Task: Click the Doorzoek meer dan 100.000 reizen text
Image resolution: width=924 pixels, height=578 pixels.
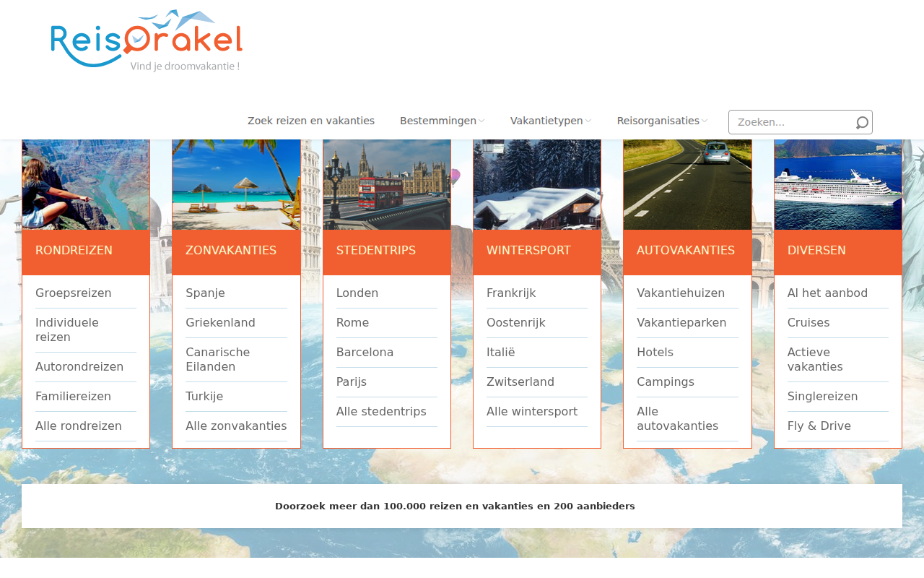Action: point(455,506)
